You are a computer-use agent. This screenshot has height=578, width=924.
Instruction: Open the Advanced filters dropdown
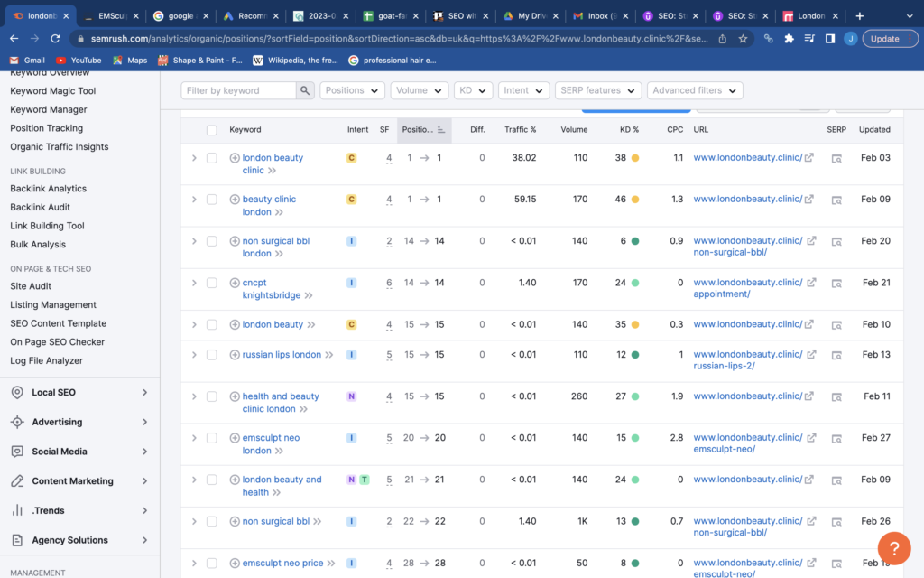(x=695, y=90)
